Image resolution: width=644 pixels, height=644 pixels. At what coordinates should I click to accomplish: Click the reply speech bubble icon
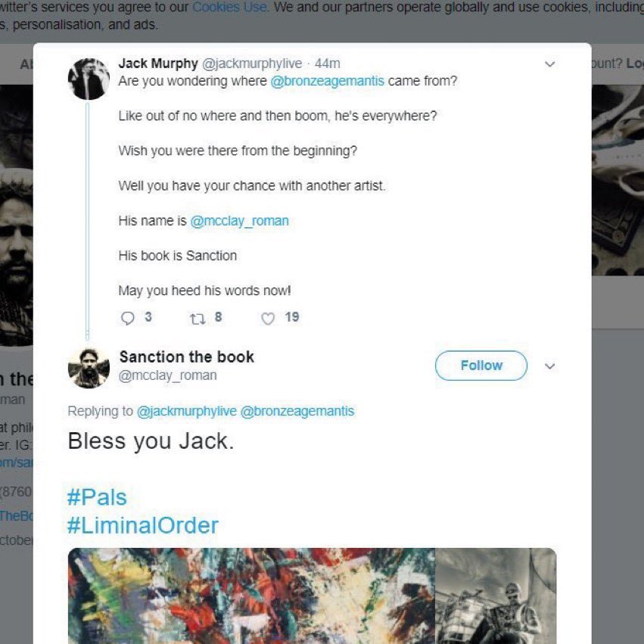(128, 319)
